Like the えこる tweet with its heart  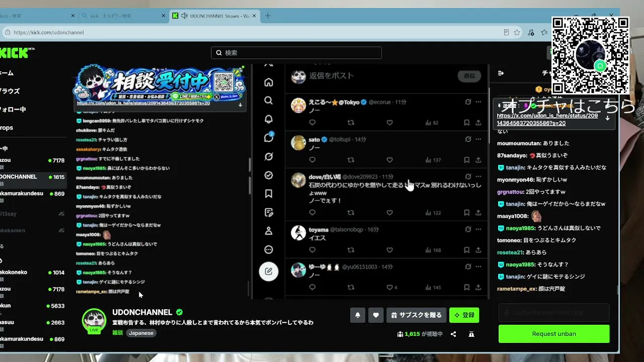[389, 123]
